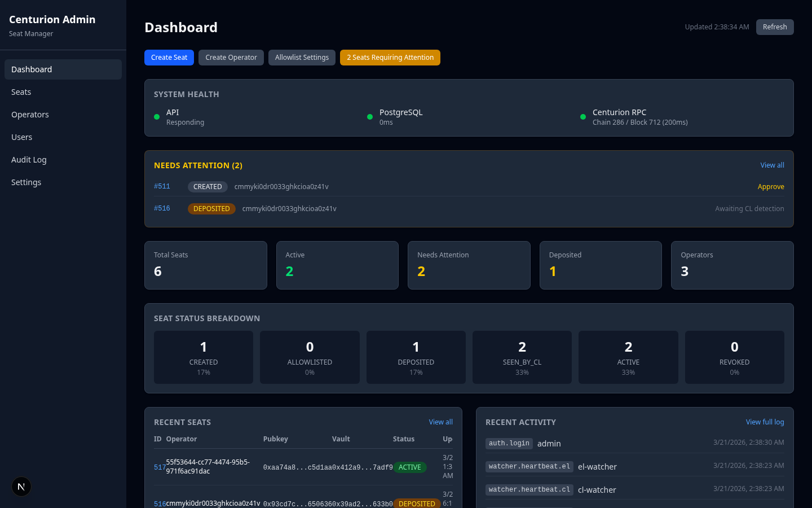Approve seat #511 in Needs Attention

click(771, 186)
